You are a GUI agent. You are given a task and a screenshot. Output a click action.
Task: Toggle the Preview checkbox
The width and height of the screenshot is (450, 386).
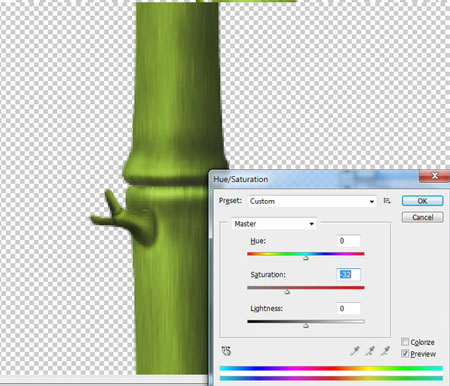click(x=405, y=353)
